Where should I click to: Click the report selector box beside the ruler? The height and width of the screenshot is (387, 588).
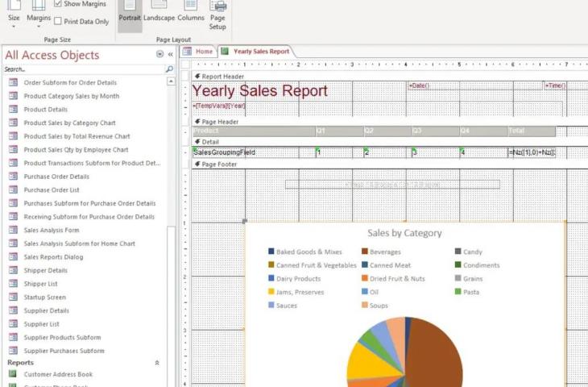coord(185,64)
